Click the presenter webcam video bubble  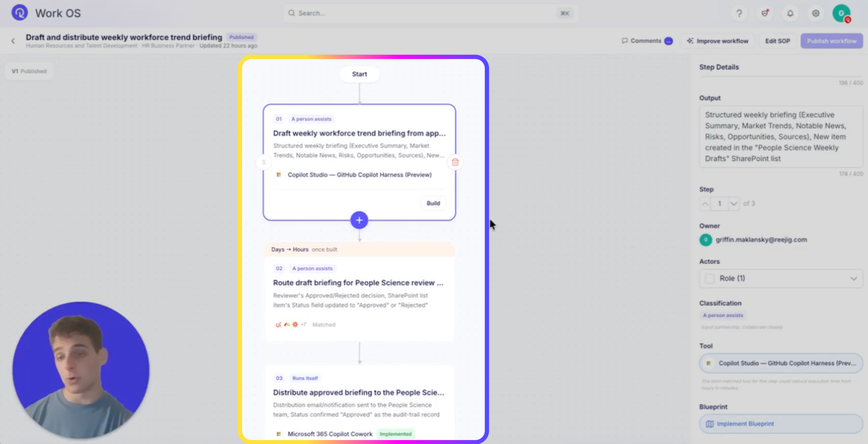coord(81,370)
